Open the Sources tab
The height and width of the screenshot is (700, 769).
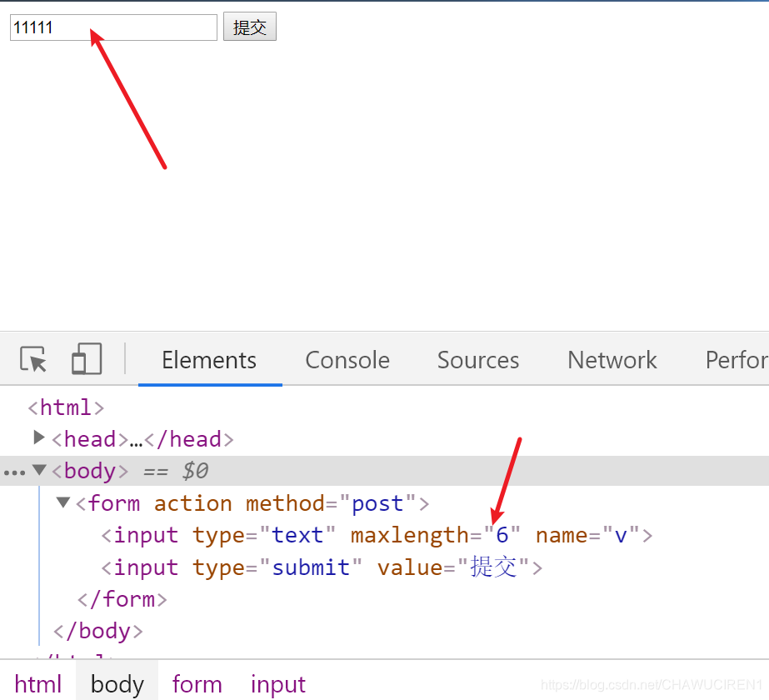478,360
